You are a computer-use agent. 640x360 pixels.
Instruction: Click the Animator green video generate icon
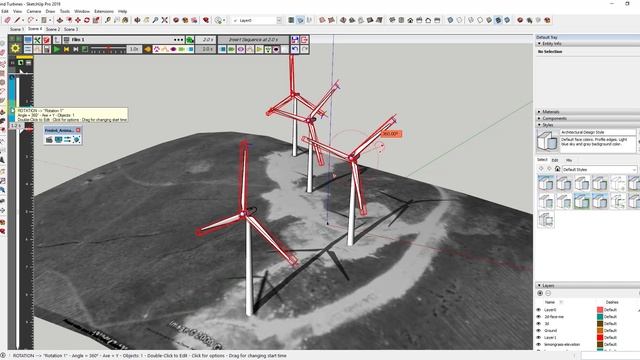pos(189,40)
